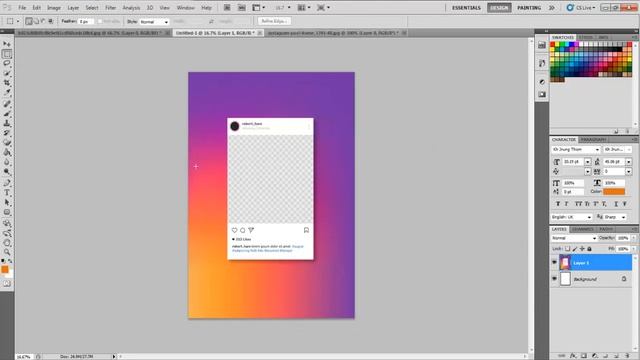The height and width of the screenshot is (360, 640).
Task: Select the Crop tool
Action: pyautogui.click(x=7, y=83)
